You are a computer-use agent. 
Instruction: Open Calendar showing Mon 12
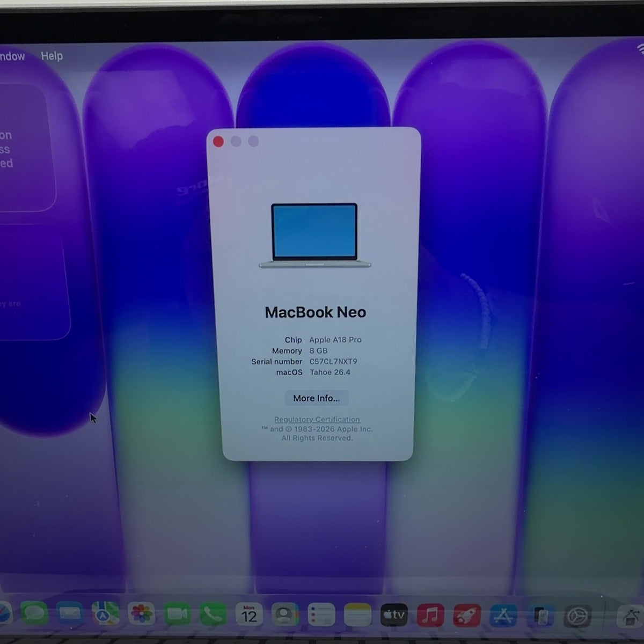pyautogui.click(x=249, y=614)
